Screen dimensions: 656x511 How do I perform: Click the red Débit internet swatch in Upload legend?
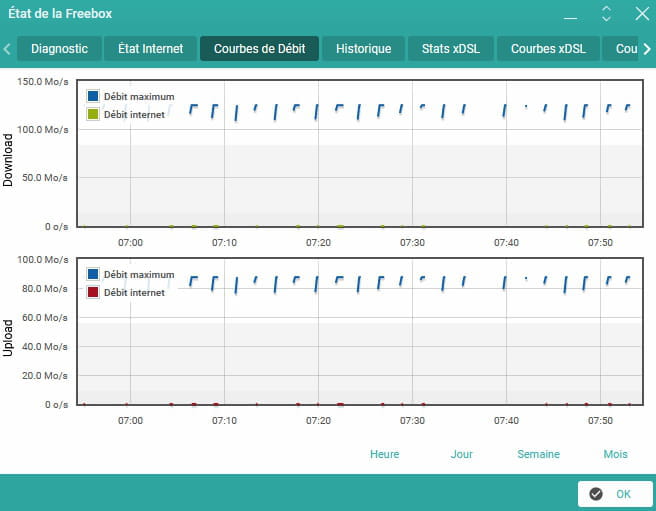(93, 292)
